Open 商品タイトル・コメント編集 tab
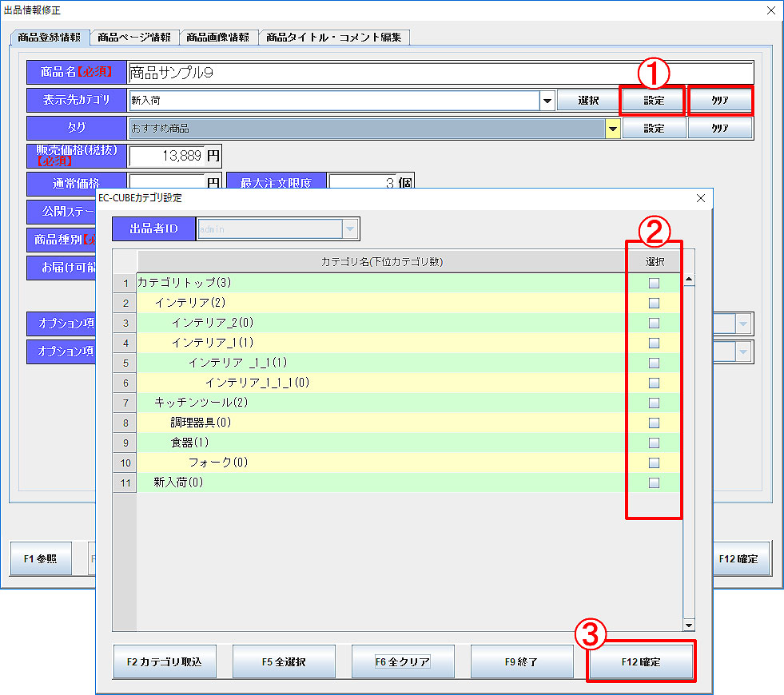The height and width of the screenshot is (695, 784). pos(333,38)
